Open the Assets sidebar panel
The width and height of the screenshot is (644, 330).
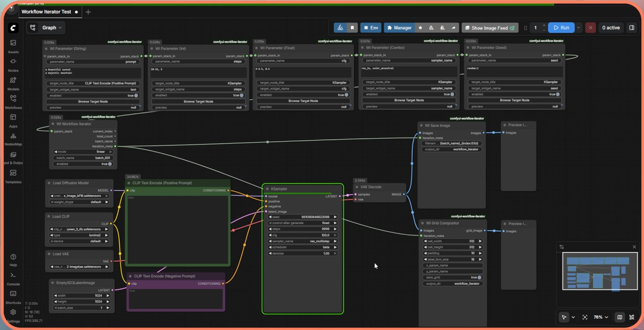[x=13, y=46]
